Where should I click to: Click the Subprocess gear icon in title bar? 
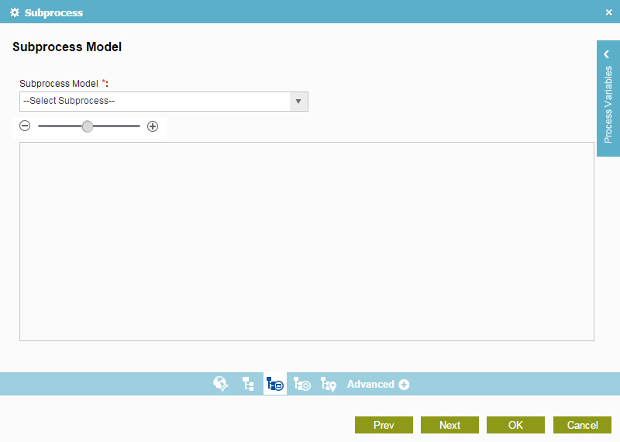[x=15, y=12]
